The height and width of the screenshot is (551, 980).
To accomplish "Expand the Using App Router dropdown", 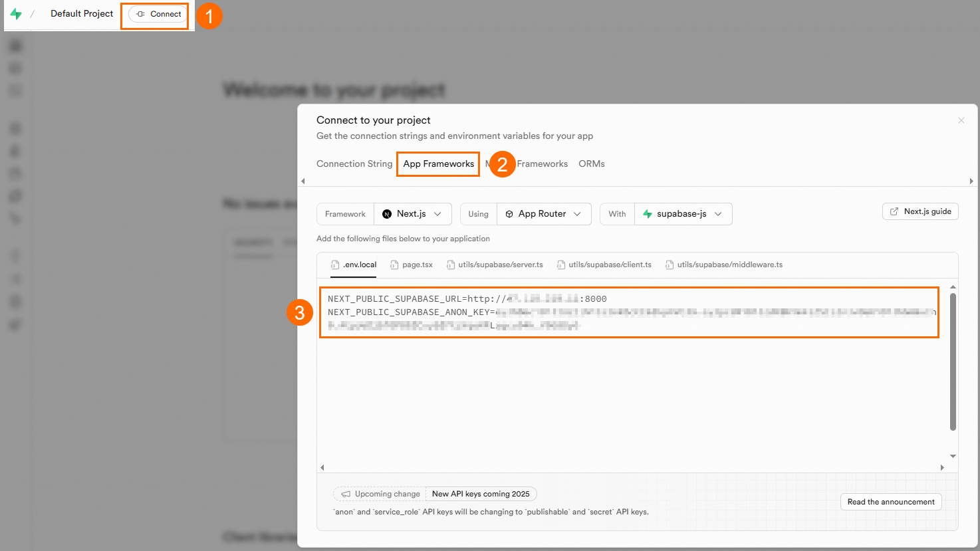I will pyautogui.click(x=544, y=214).
